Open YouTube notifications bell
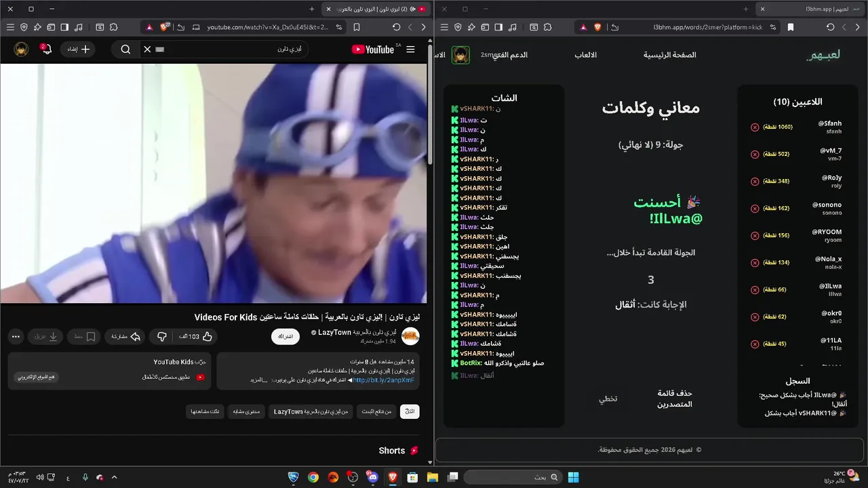The height and width of the screenshot is (488, 868). click(45, 49)
